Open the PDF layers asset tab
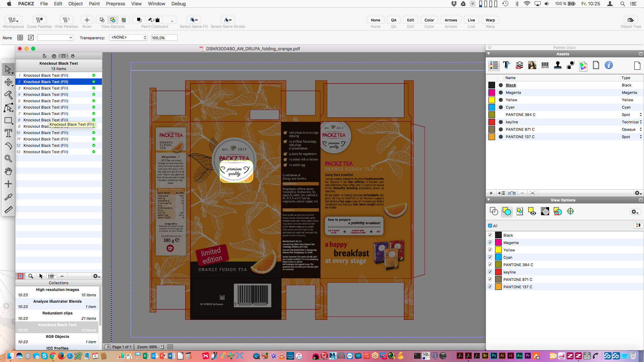 519,65
